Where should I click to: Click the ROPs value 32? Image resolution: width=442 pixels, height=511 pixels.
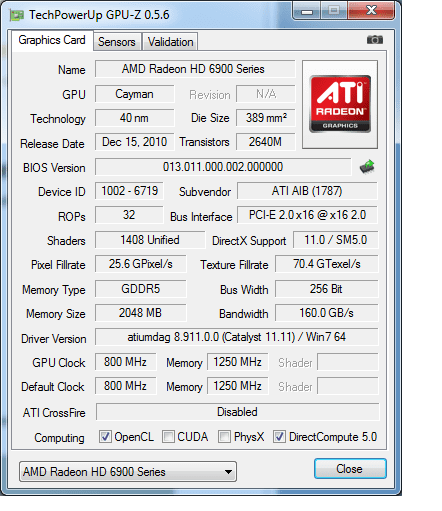point(129,215)
